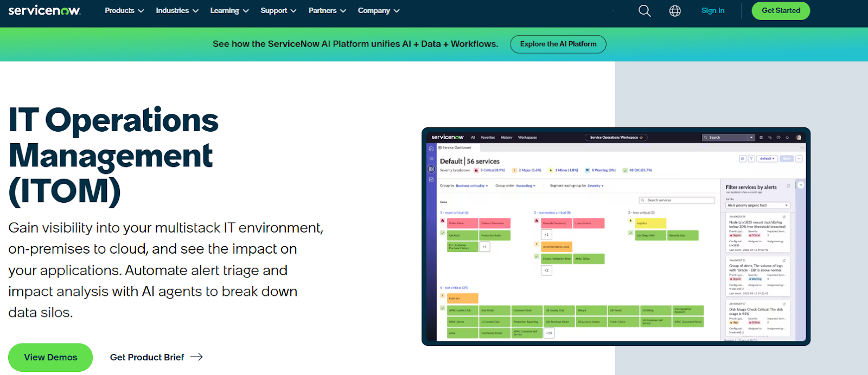Open the Alert priority sort dropdown
Screen dimensions: 868x375
tap(758, 205)
